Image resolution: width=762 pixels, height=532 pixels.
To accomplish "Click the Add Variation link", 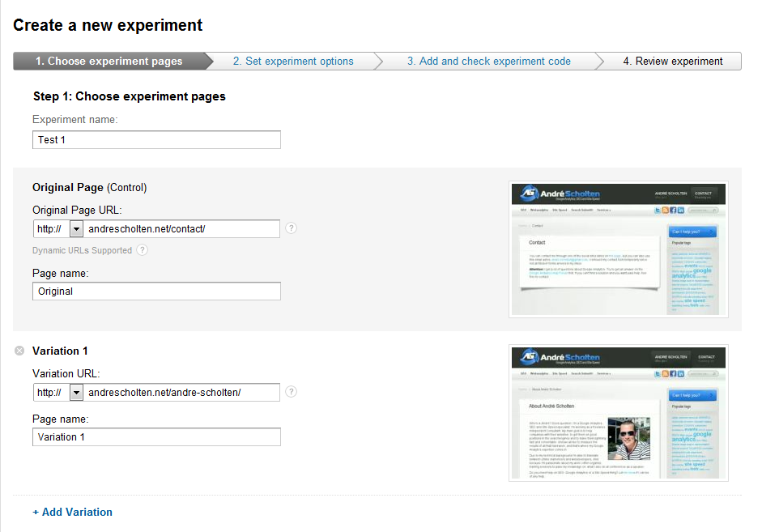I will point(73,512).
